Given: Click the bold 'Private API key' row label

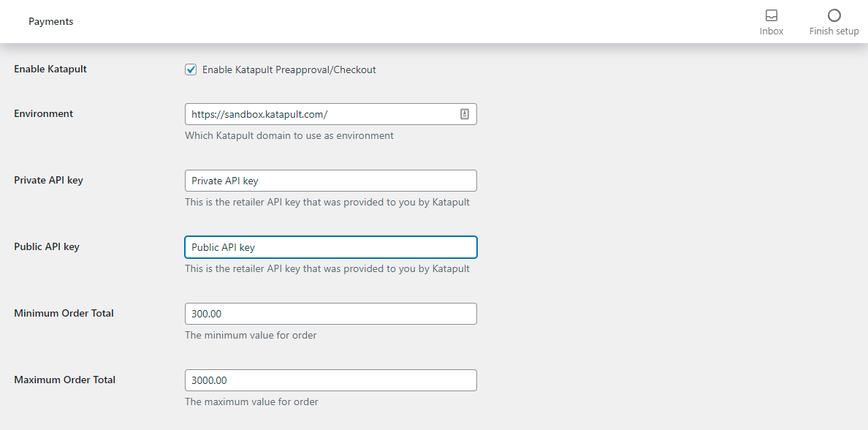Looking at the screenshot, I should (49, 181).
